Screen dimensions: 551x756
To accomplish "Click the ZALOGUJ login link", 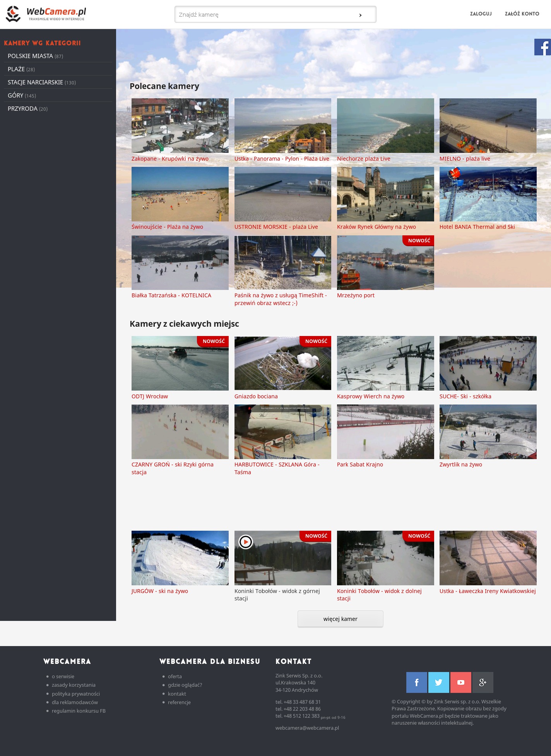I will (x=481, y=14).
